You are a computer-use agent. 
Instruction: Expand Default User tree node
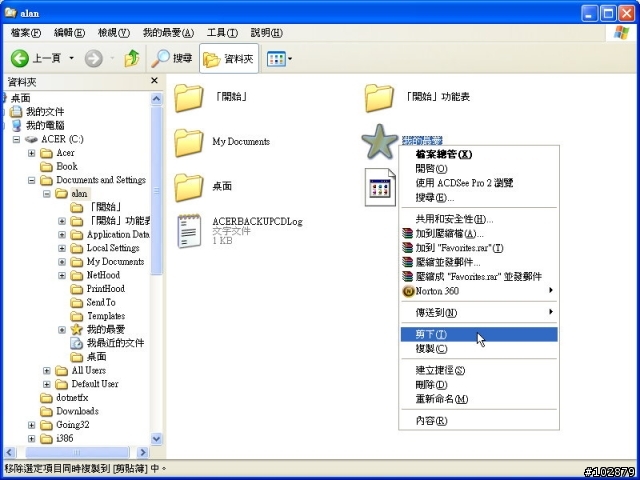(47, 384)
